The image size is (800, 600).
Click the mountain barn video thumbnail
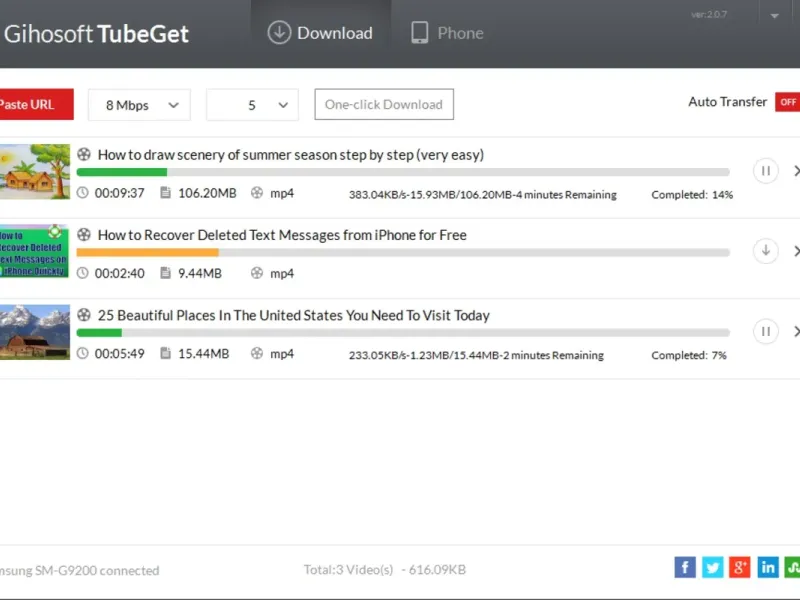pos(35,332)
